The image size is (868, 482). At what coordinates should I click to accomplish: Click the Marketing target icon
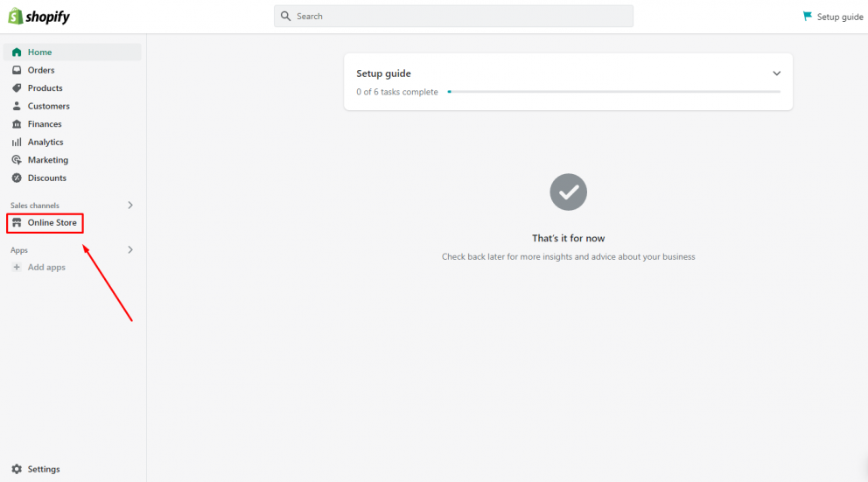(x=17, y=160)
